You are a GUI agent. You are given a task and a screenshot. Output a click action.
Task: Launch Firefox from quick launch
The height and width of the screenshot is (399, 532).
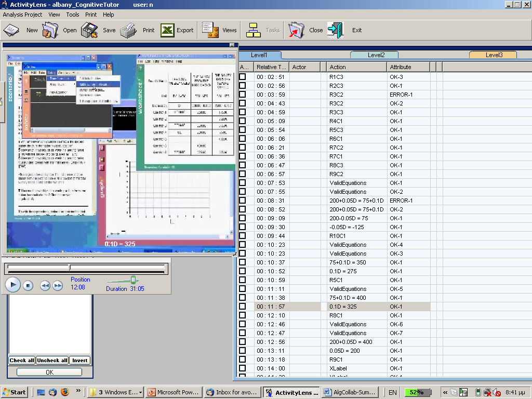65,392
